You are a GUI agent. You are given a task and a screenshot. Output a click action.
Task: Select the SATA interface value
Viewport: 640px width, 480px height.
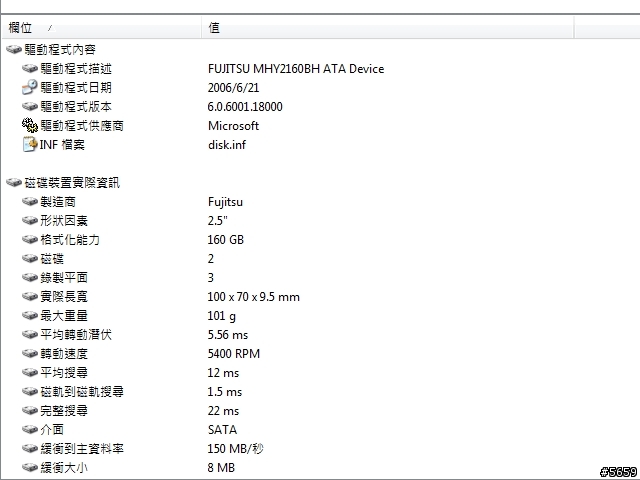[x=222, y=430]
